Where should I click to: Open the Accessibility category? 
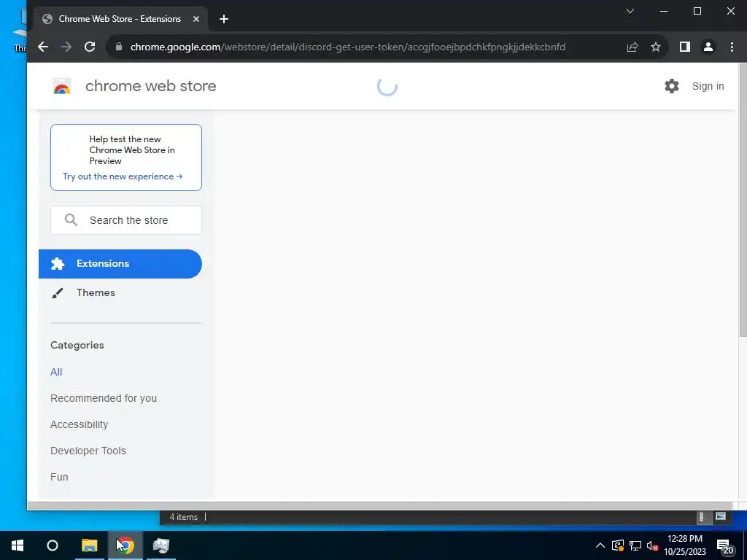79,424
